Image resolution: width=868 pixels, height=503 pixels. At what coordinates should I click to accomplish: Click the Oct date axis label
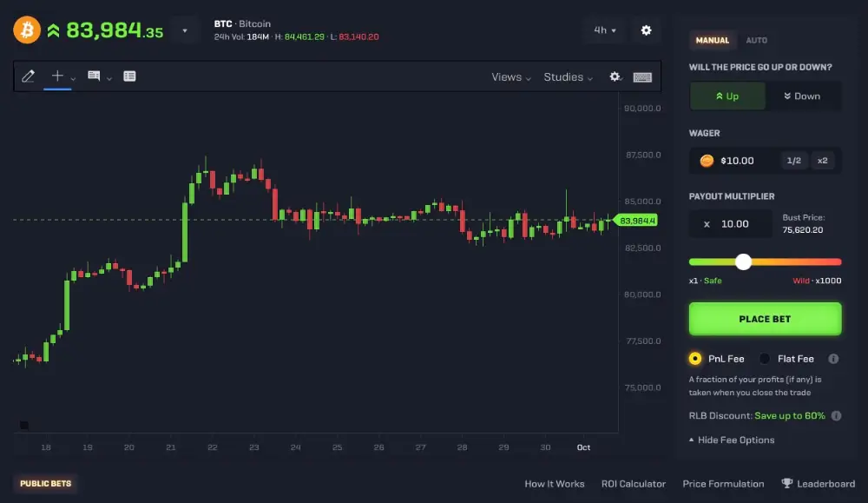pos(583,447)
